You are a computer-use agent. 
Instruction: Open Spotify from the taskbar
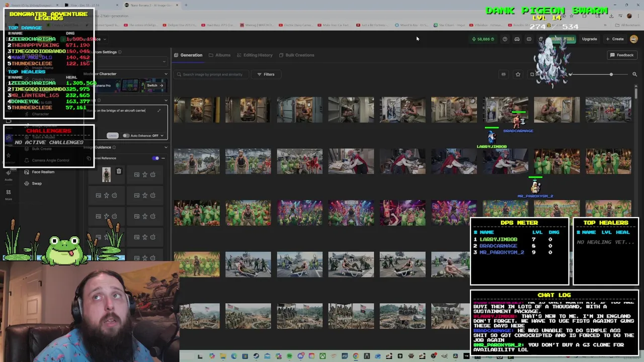(x=289, y=356)
